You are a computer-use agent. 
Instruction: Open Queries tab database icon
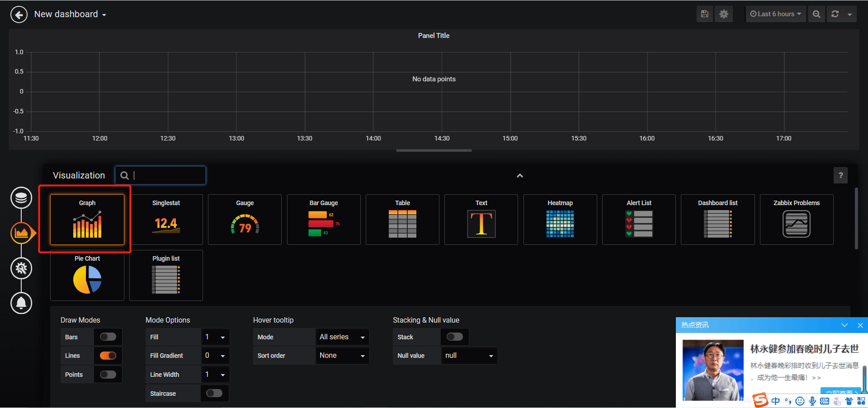[x=21, y=198]
